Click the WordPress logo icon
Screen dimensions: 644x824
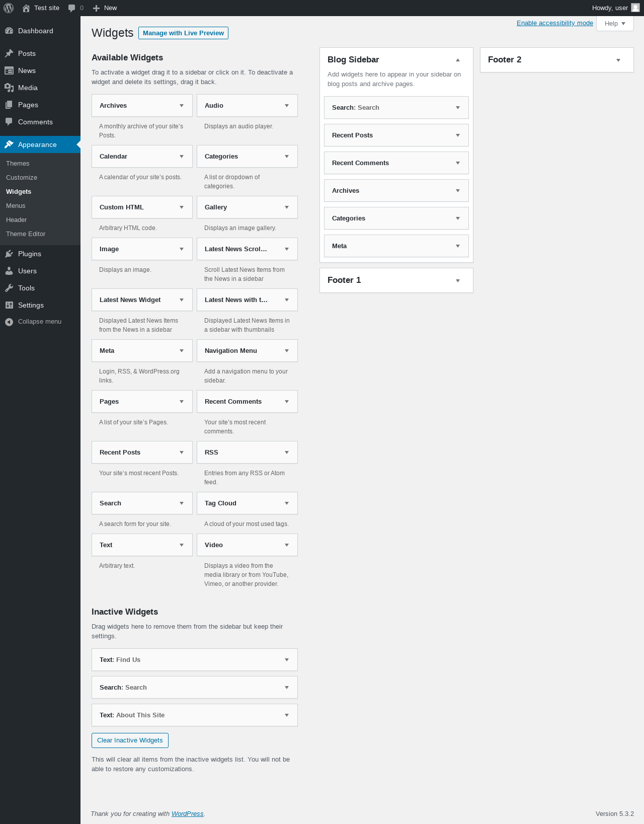[9, 8]
